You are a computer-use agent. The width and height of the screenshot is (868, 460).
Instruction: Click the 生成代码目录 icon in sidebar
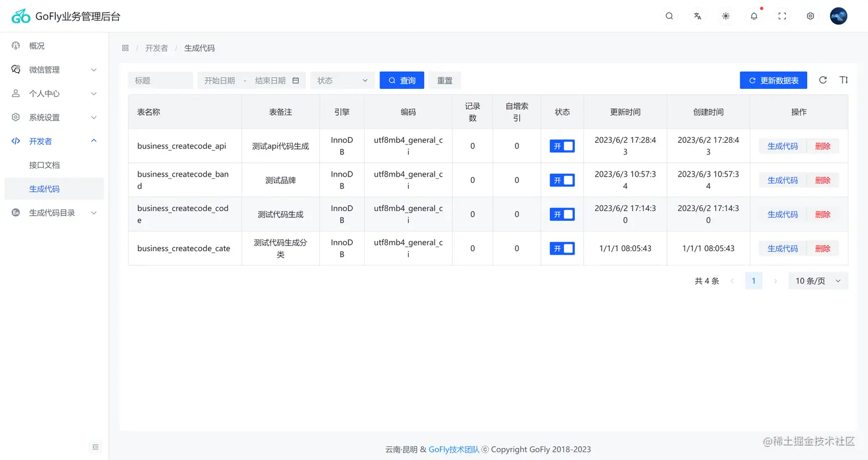pyautogui.click(x=16, y=213)
